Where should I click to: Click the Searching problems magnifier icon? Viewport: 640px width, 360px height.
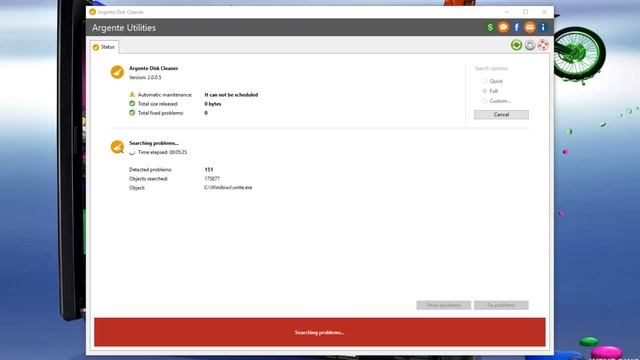[117, 147]
